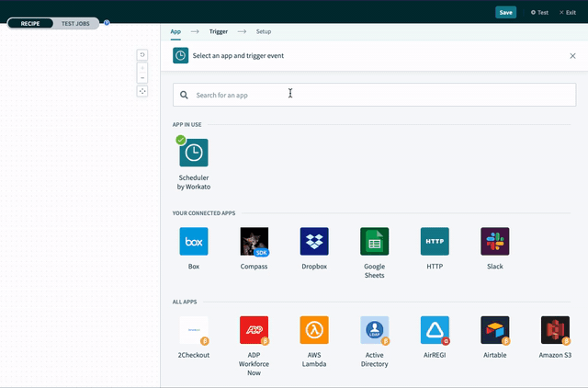Screen dimensions: 588x388
Task: Pick the Airtable app icon
Action: coord(494,330)
